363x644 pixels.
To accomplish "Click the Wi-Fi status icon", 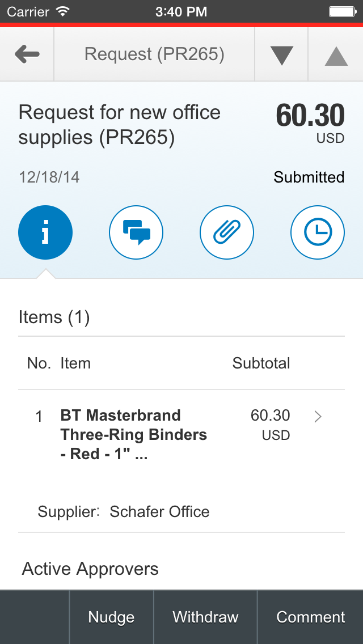I will pos(62,11).
